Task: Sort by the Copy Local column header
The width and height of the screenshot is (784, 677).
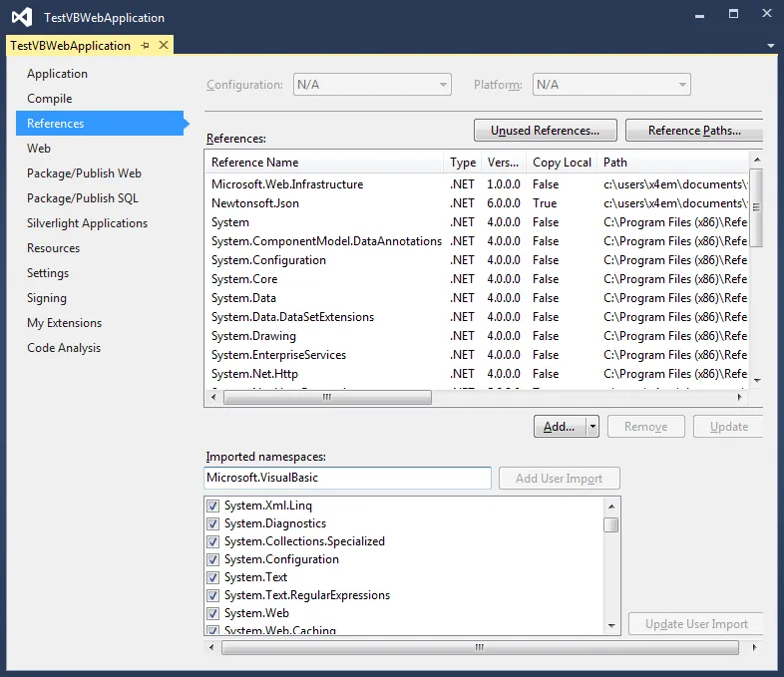Action: point(562,163)
